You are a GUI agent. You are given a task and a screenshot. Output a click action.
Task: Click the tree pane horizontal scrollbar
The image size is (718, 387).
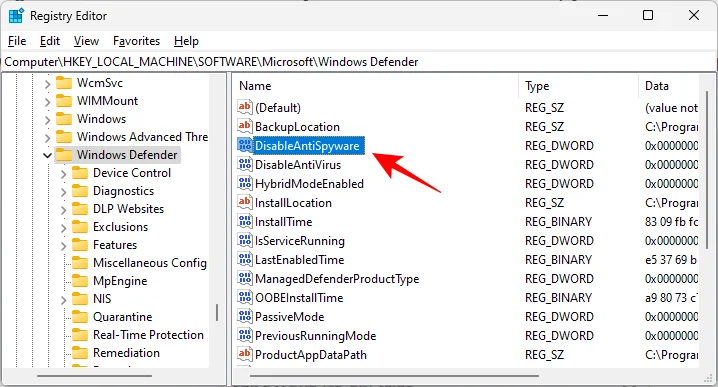click(x=94, y=376)
